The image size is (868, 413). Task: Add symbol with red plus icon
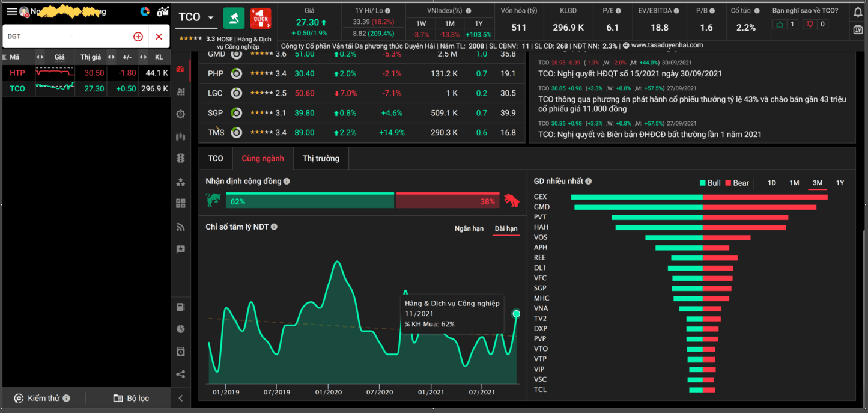click(x=138, y=37)
